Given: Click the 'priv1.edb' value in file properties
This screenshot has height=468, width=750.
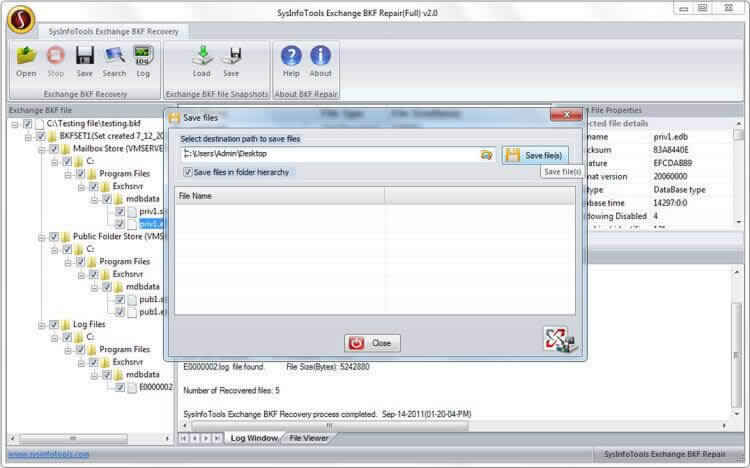Looking at the screenshot, I should click(x=670, y=137).
